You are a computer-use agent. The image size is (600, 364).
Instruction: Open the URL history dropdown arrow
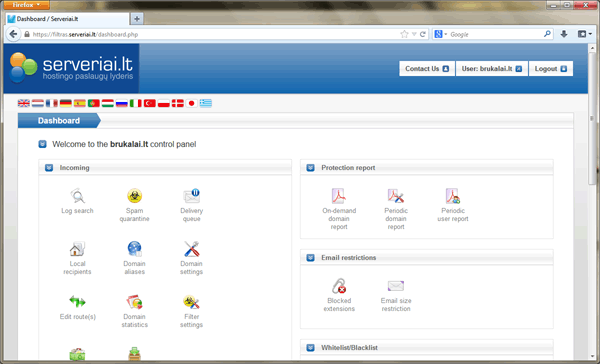[414, 34]
